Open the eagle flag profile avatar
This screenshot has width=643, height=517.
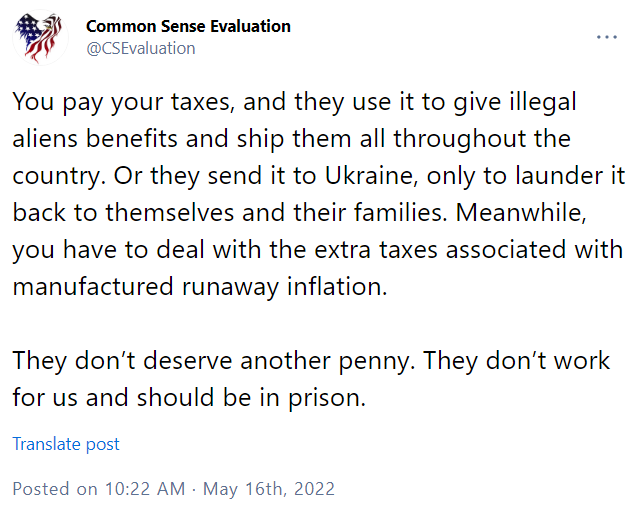40,37
